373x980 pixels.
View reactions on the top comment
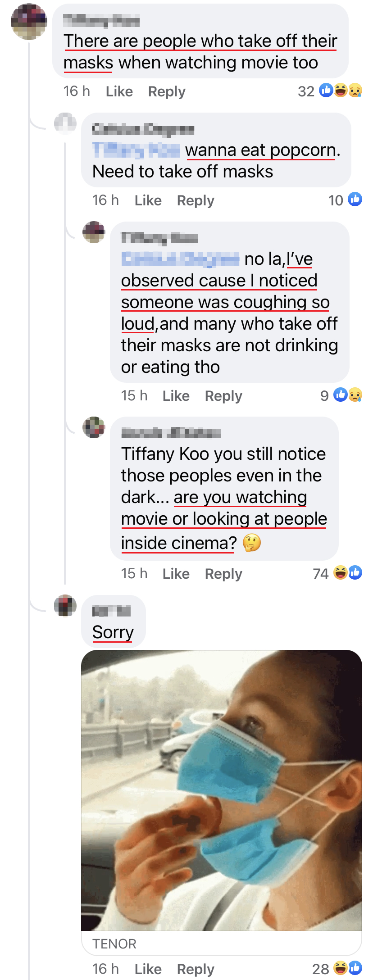[330, 91]
